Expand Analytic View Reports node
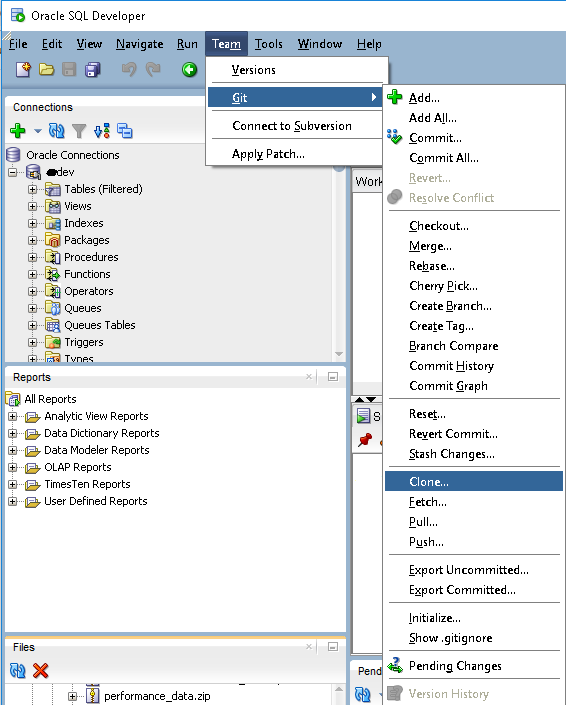The height and width of the screenshot is (705, 566). (13, 416)
